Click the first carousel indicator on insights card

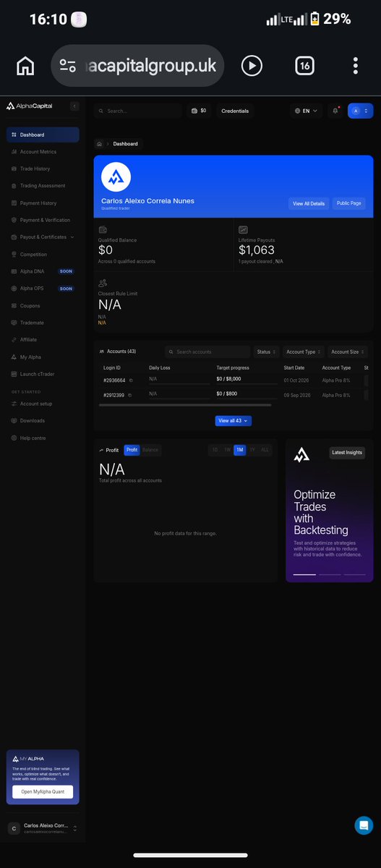click(x=304, y=574)
